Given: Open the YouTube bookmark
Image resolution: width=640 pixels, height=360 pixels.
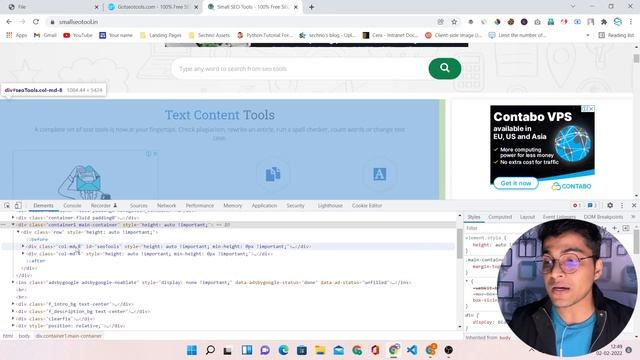Looking at the screenshot, I should [78, 35].
